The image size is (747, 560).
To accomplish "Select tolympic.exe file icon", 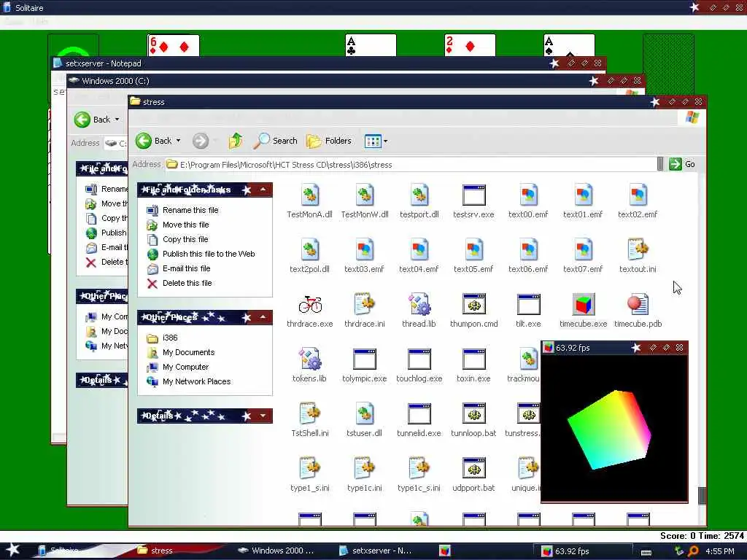I will (365, 359).
